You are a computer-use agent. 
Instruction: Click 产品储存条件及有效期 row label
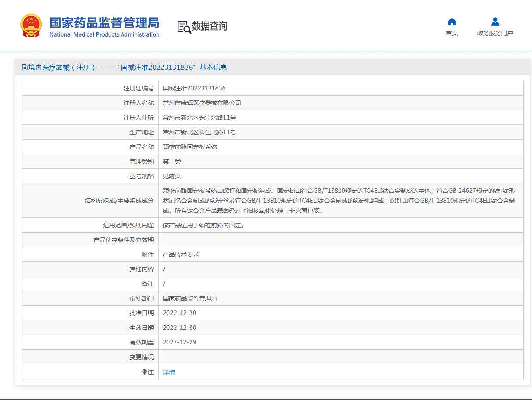point(123,240)
